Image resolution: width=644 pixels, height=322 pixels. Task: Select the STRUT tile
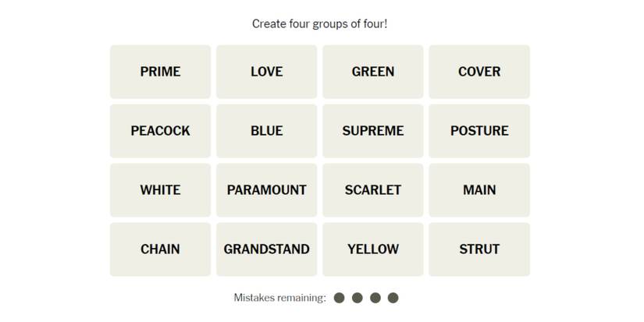pos(479,249)
